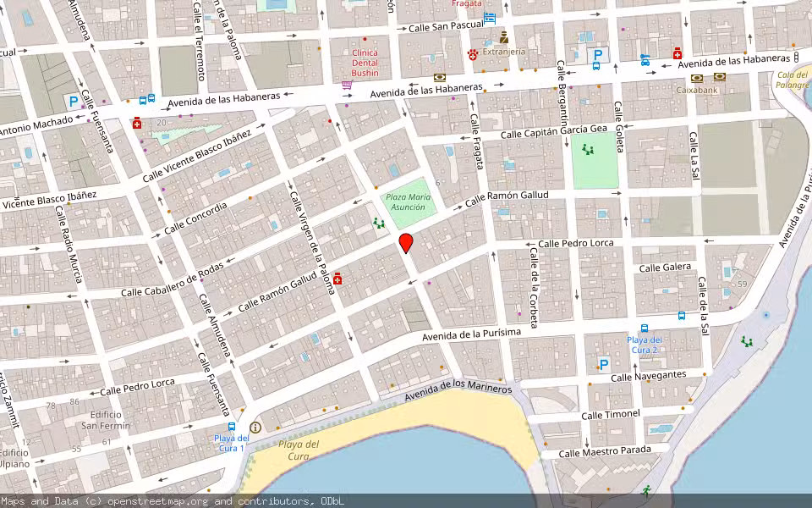Click house number 59 near the seafront

(742, 284)
